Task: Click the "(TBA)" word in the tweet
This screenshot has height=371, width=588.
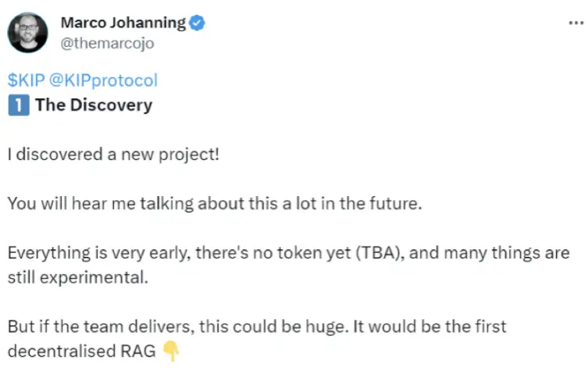Action: pos(380,253)
